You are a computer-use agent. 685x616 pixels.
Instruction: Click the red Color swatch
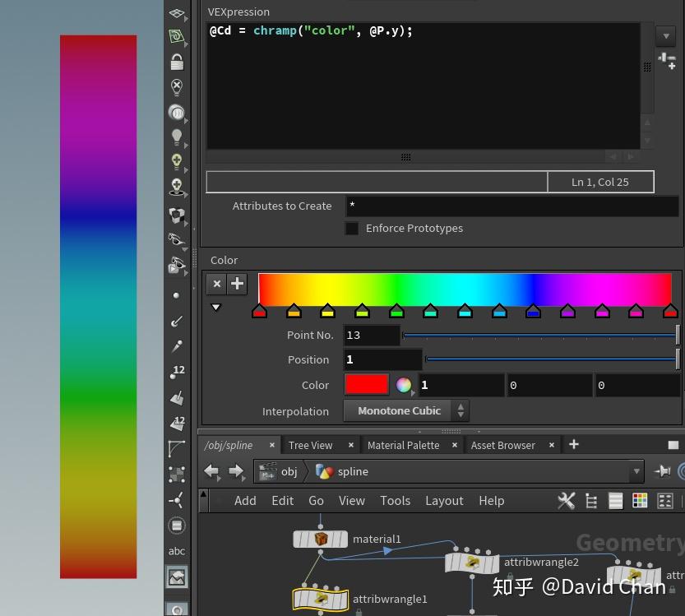366,385
